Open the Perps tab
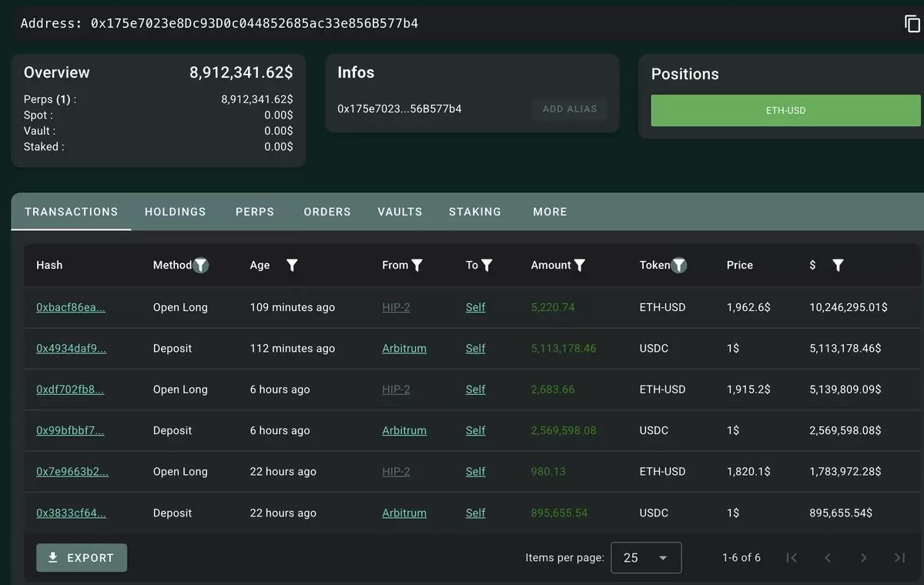The width and height of the screenshot is (924, 585). coord(255,212)
